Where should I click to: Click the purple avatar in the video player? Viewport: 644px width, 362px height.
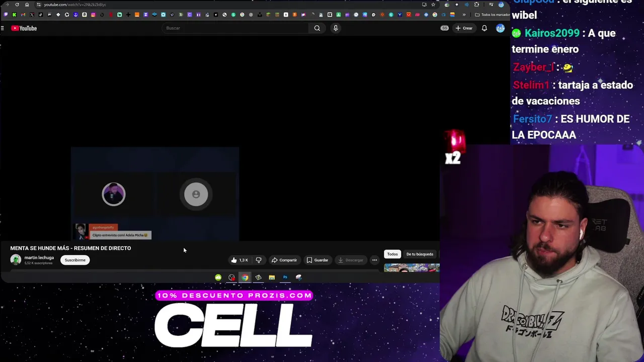[114, 194]
